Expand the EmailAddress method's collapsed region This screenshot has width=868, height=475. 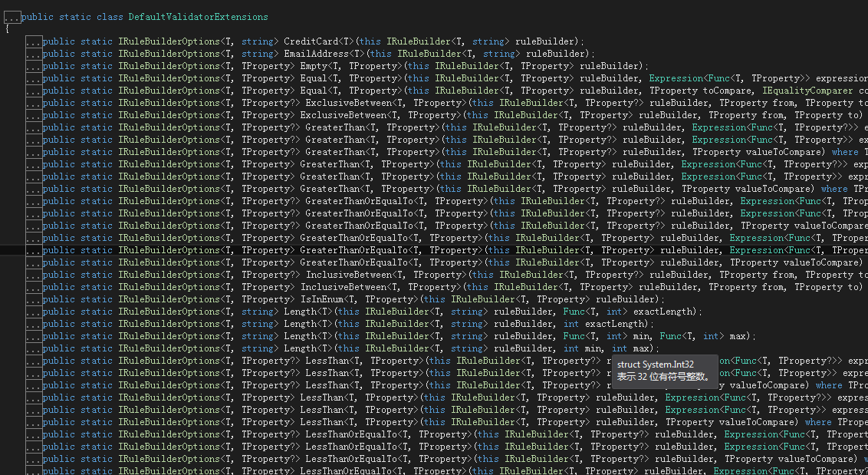point(34,53)
